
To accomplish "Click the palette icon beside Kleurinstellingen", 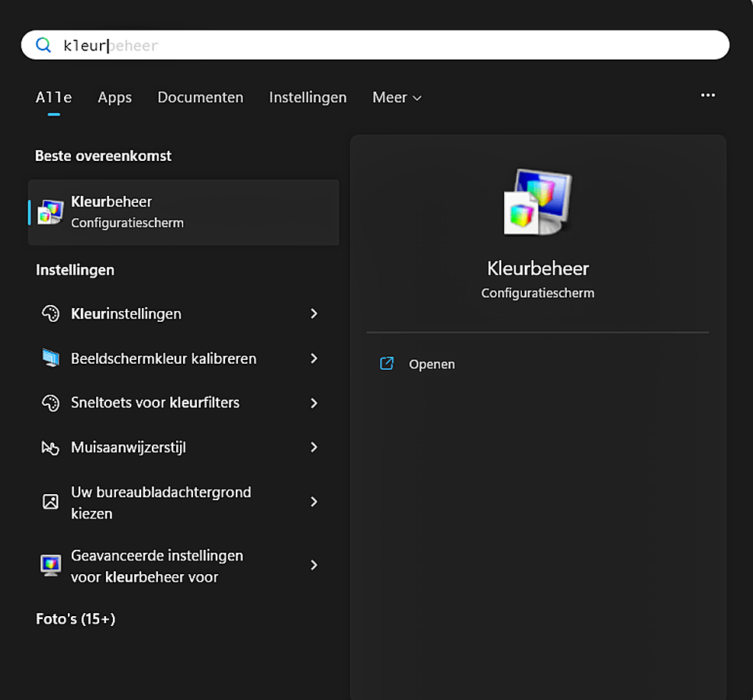I will [50, 313].
